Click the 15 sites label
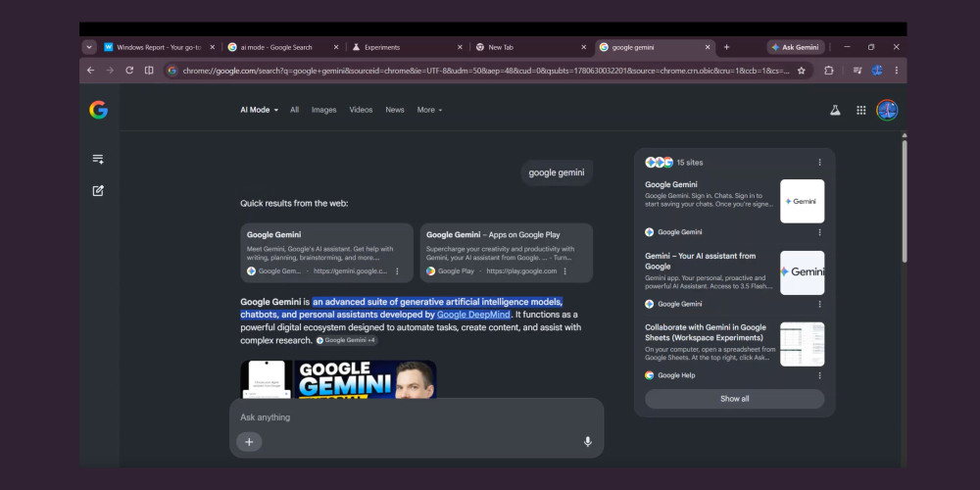The image size is (980, 490). tap(689, 163)
